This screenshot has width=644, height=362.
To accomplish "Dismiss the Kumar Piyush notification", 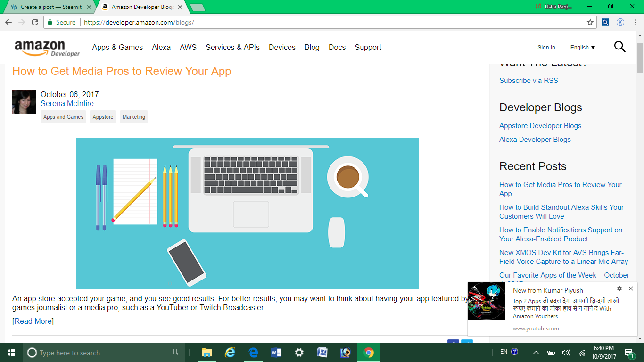I will click(631, 288).
